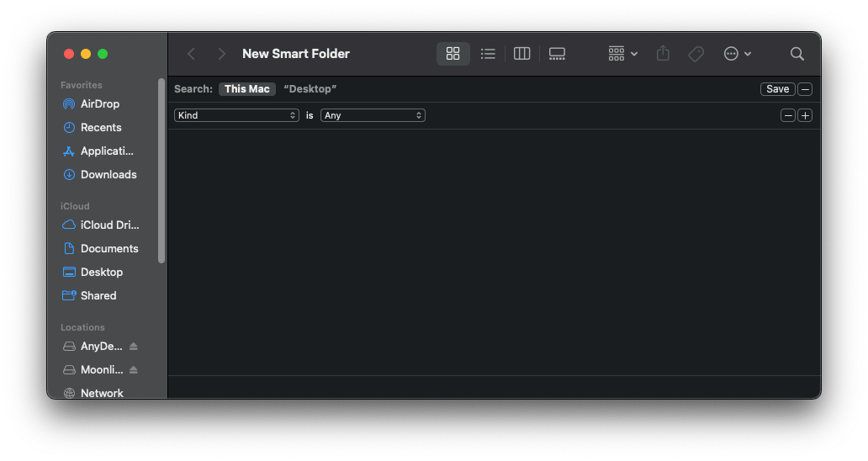Open the Group By options menu

click(622, 54)
